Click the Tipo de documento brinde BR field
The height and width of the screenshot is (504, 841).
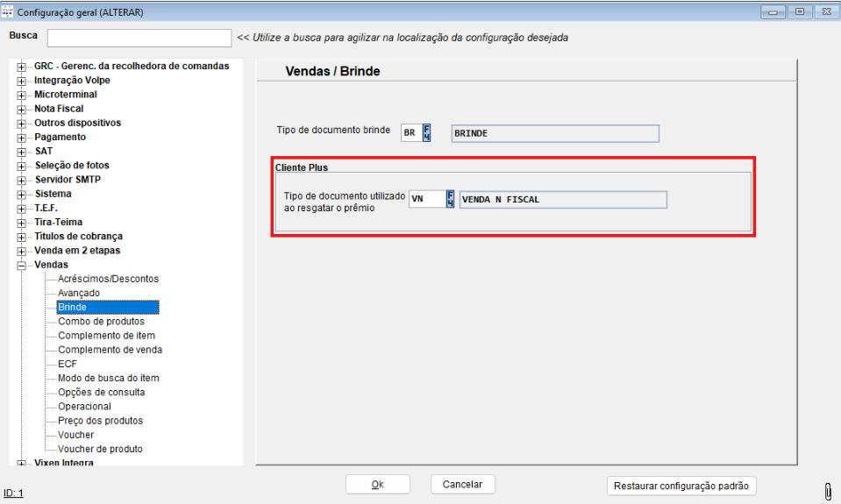point(410,133)
